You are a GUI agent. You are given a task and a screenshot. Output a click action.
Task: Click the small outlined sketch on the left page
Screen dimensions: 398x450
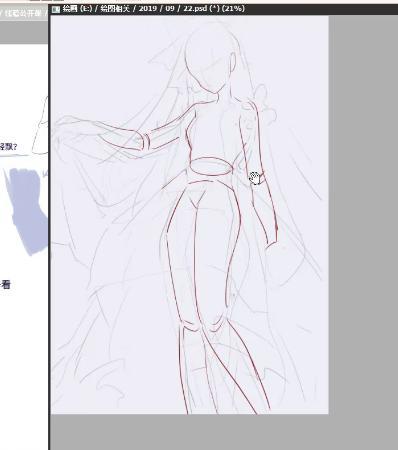coord(40,127)
